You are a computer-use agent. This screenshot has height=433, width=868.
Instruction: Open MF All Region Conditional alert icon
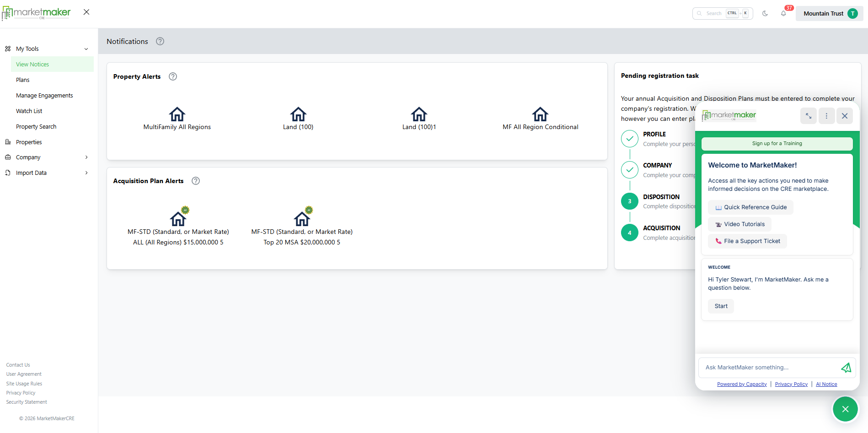(540, 114)
